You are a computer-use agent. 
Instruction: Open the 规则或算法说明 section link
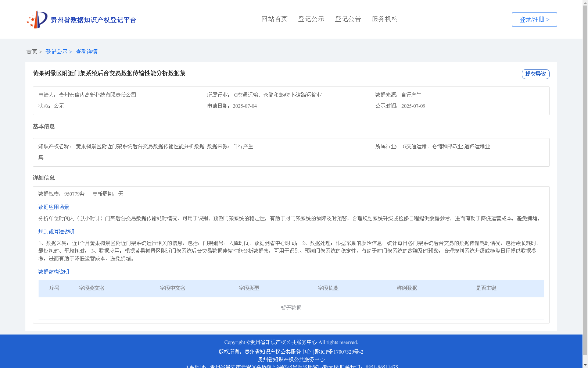tap(56, 231)
